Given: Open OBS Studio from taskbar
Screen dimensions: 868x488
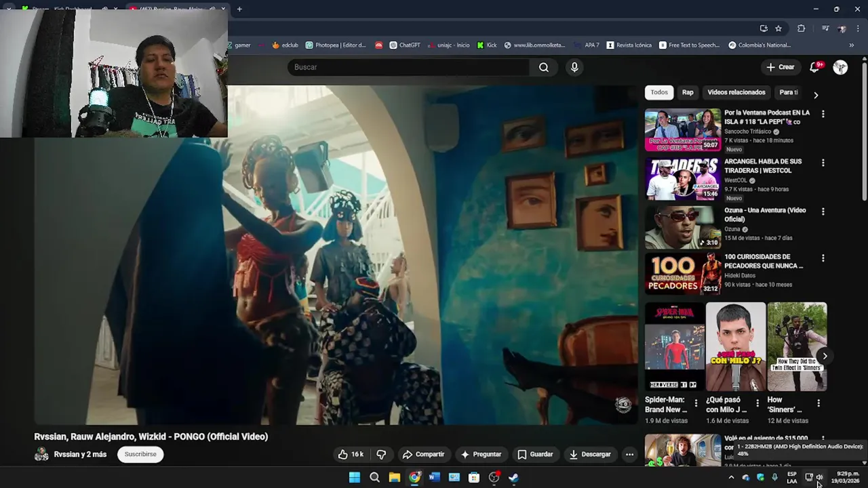Looking at the screenshot, I should coord(494,477).
